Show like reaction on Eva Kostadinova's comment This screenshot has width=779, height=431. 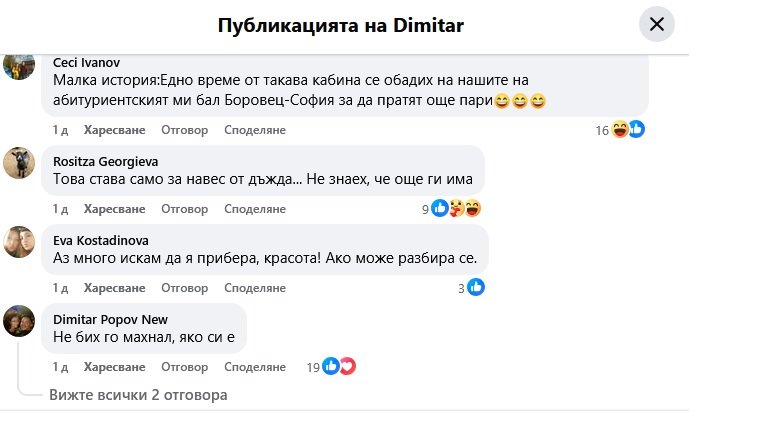point(476,288)
